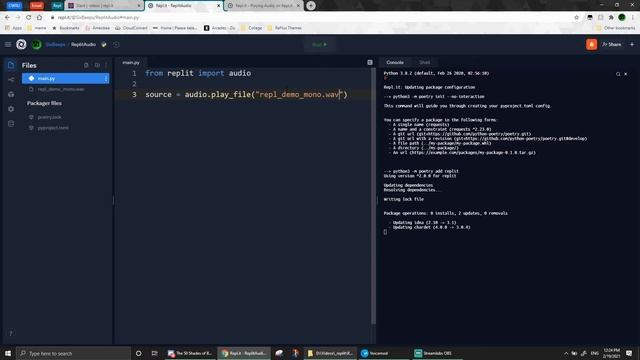Reload the browser page
This screenshot has height=360, width=640.
[x=29, y=18]
